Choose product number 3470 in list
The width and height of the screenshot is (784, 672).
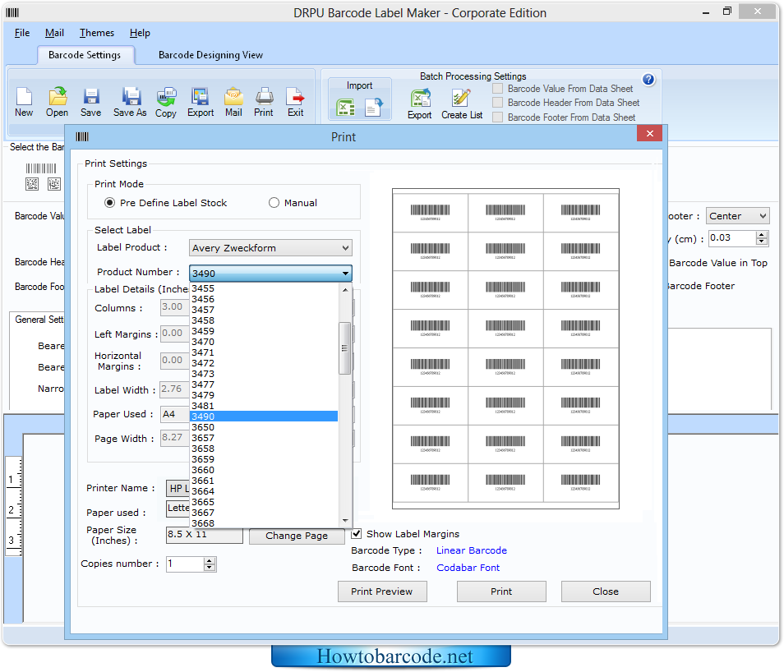point(264,342)
